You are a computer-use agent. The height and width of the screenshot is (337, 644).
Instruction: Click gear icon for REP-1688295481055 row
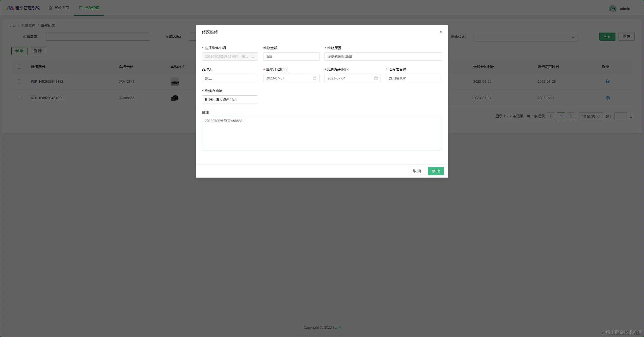point(608,98)
